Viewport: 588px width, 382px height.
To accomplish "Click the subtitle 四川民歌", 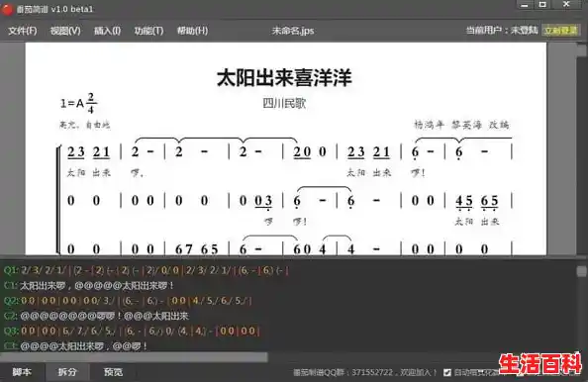I will point(284,103).
